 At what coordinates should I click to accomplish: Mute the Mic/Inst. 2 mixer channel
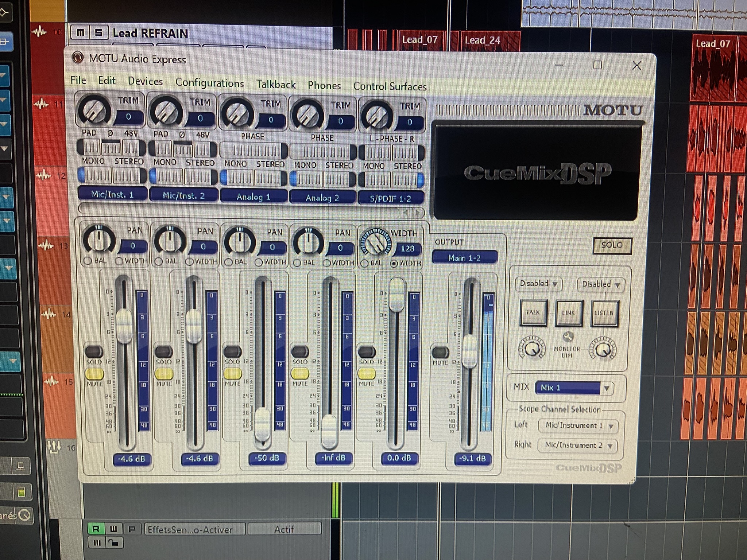tap(164, 374)
